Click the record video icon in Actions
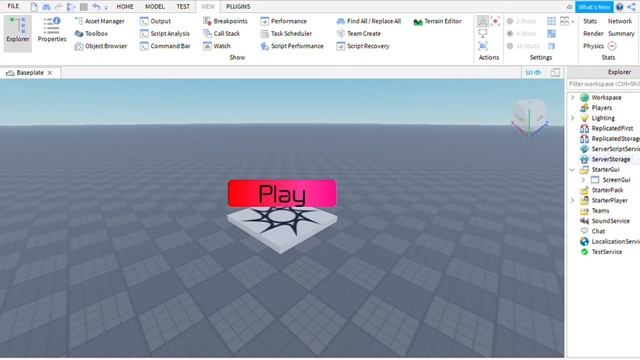Viewport: 640px width, 360px height. pos(496,21)
